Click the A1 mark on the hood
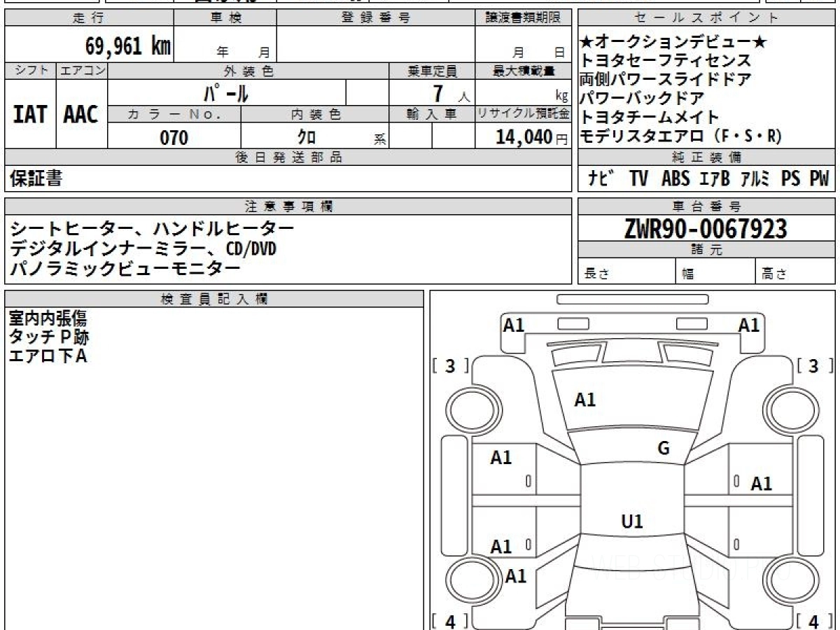The height and width of the screenshot is (630, 840). [585, 400]
